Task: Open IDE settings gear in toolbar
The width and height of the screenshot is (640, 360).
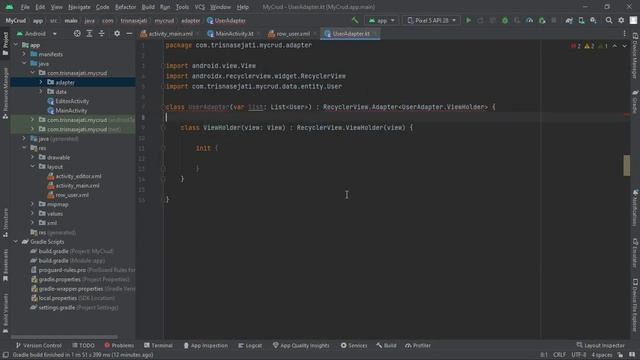Action: (x=621, y=20)
